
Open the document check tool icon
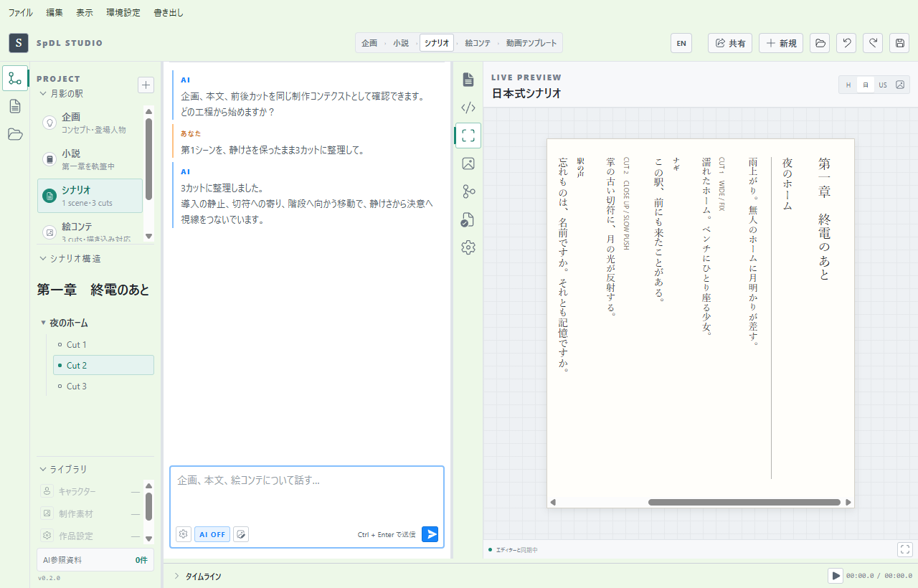[x=468, y=219]
